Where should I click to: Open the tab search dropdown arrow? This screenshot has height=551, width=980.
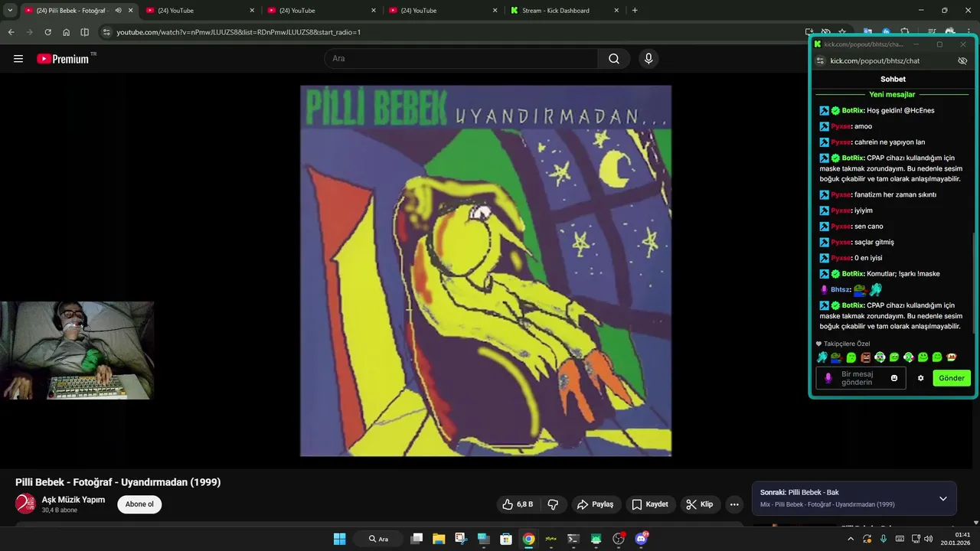10,11
